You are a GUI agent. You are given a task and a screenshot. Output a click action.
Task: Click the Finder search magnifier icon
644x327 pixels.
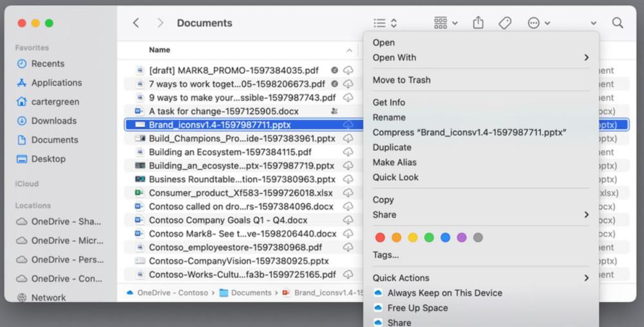point(618,23)
